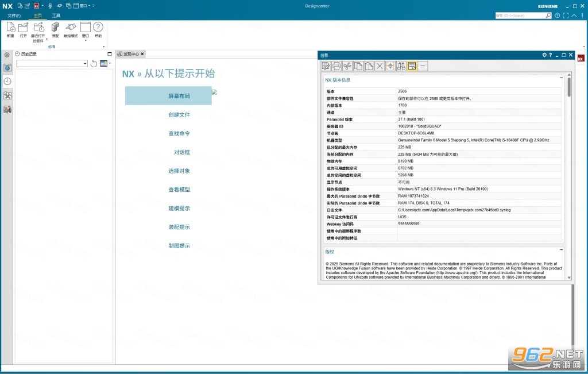This screenshot has width=588, height=374.
Task: Save information window contents icon
Action: click(326, 66)
